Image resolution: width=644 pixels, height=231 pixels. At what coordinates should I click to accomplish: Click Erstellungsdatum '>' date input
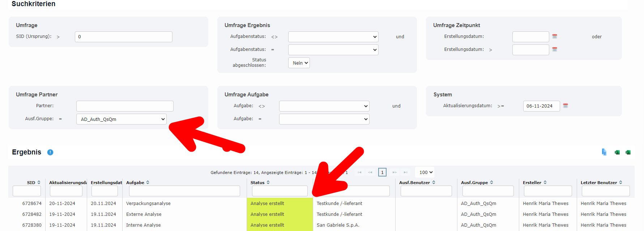pyautogui.click(x=530, y=50)
